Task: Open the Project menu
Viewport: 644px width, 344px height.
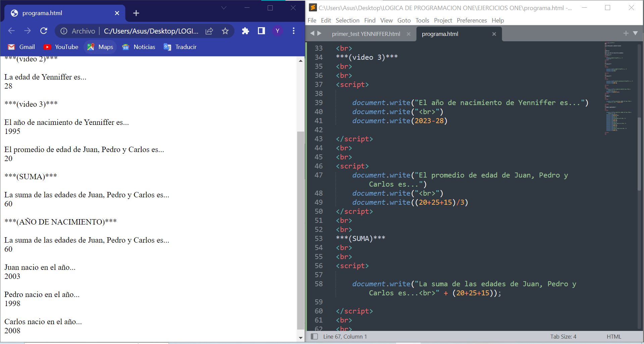Action: point(443,20)
